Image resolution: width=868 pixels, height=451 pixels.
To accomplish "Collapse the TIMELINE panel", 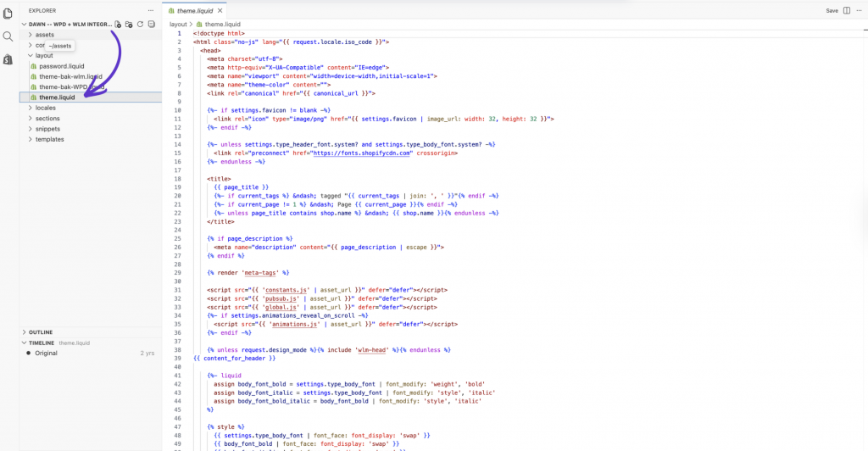I will (x=25, y=342).
